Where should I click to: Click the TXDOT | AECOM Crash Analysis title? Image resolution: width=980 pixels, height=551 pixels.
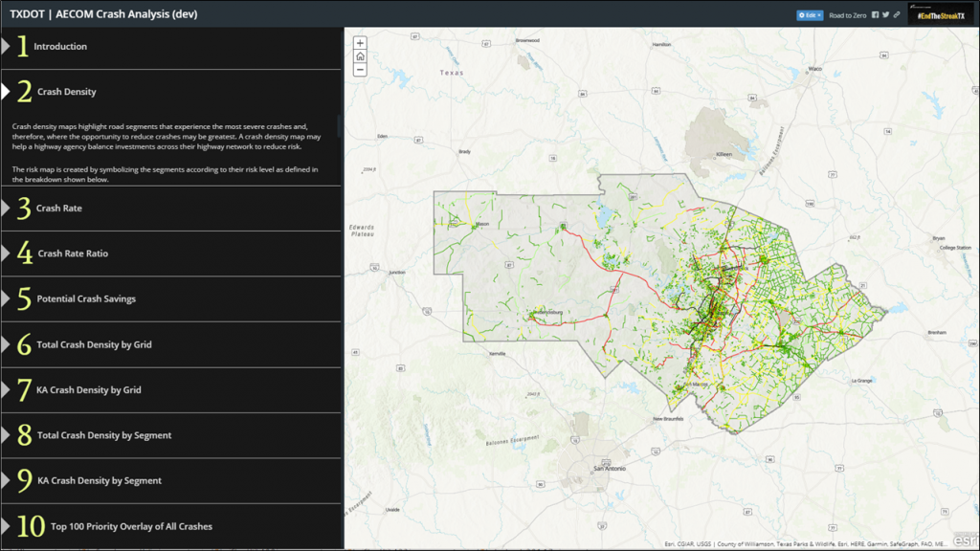click(103, 13)
